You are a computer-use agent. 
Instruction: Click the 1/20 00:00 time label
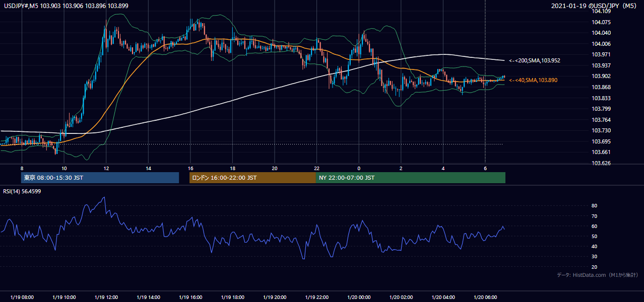coord(359,297)
